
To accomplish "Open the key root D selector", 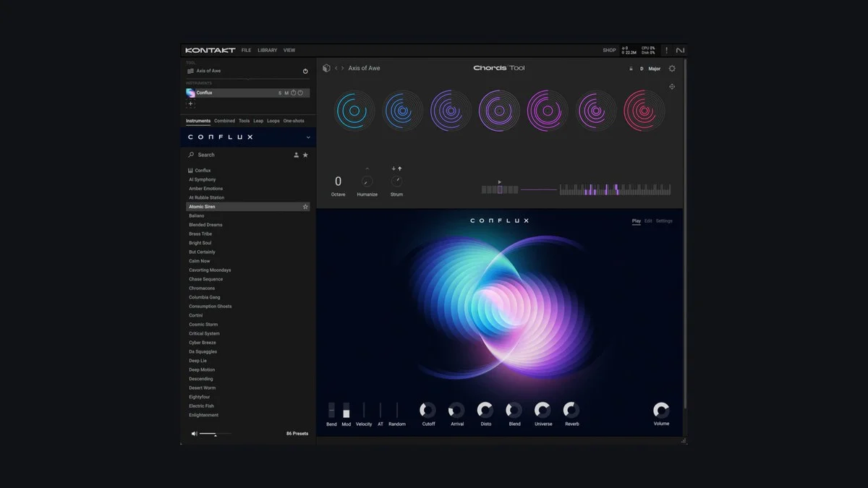I will point(642,69).
